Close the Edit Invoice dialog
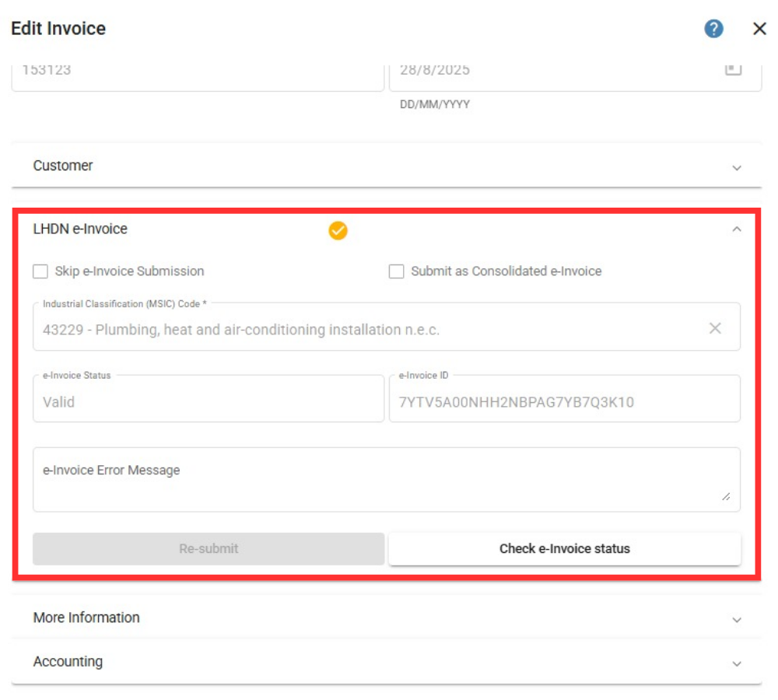Screen dimensions: 778x700 click(759, 29)
